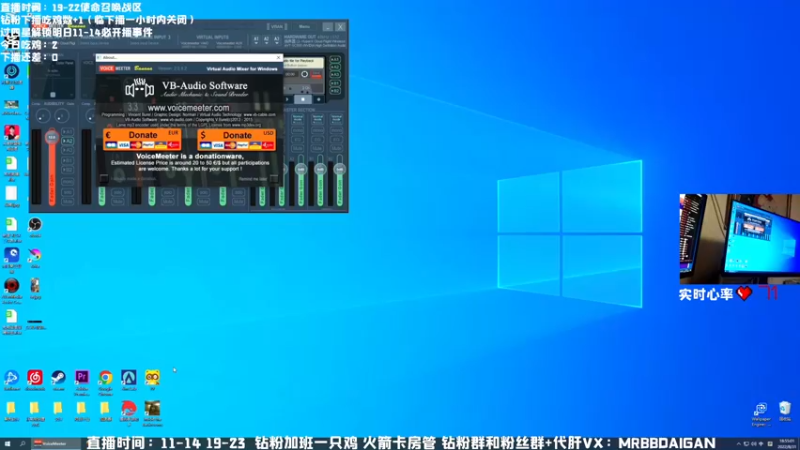This screenshot has width=800, height=450.
Task: Enable A1 routing on first input strip
Action: [67, 132]
